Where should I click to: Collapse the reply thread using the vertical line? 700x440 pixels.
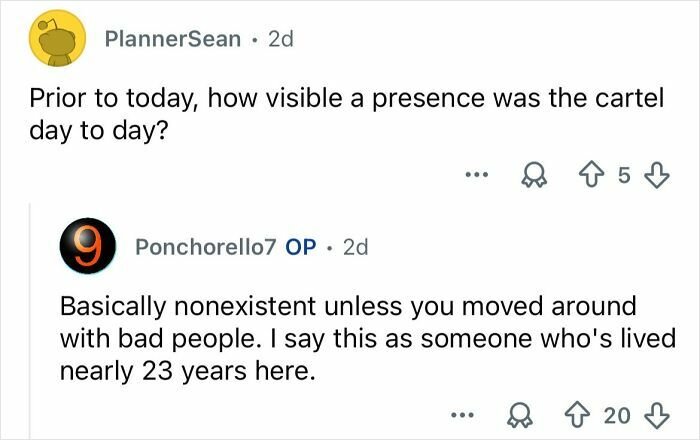pyautogui.click(x=29, y=320)
